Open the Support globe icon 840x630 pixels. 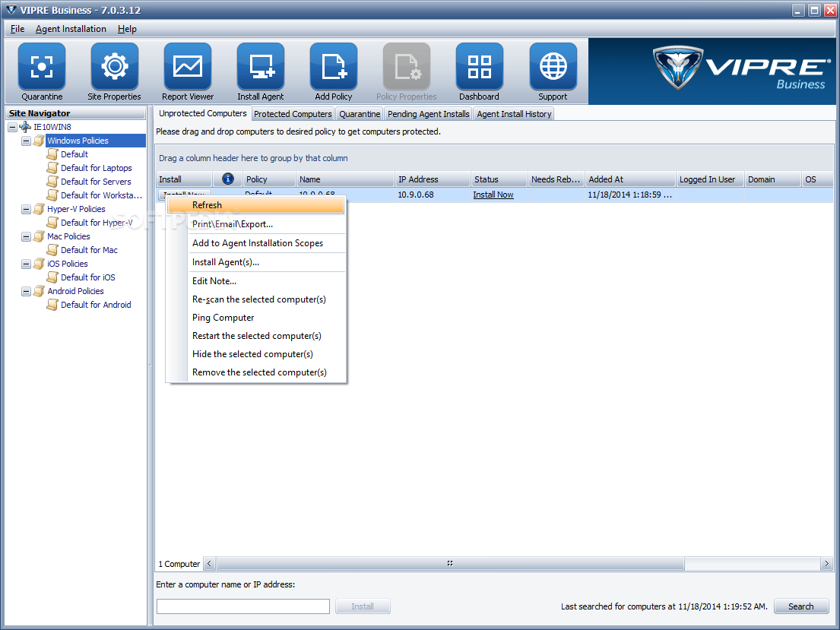point(553,67)
